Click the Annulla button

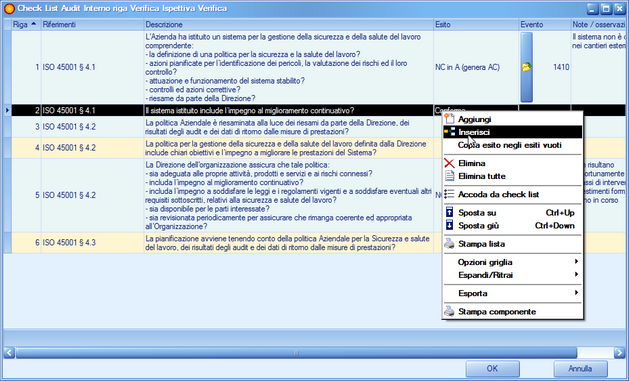pyautogui.click(x=580, y=368)
